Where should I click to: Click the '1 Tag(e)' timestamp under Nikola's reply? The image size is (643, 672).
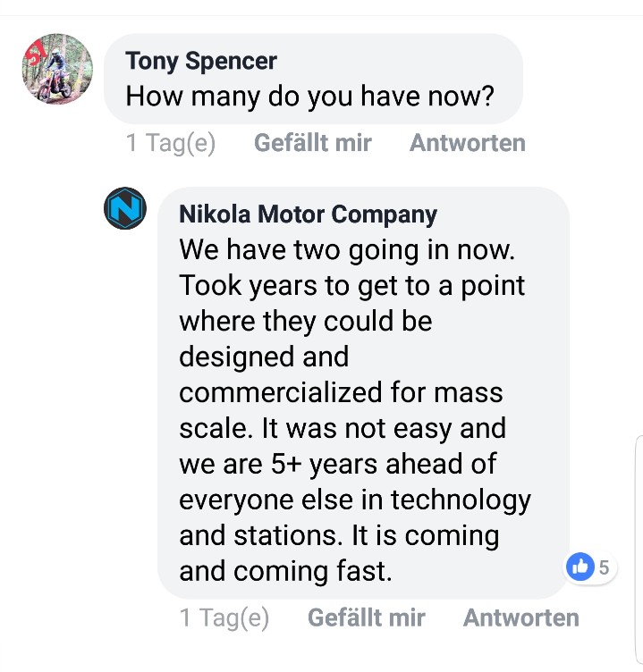[x=224, y=617]
